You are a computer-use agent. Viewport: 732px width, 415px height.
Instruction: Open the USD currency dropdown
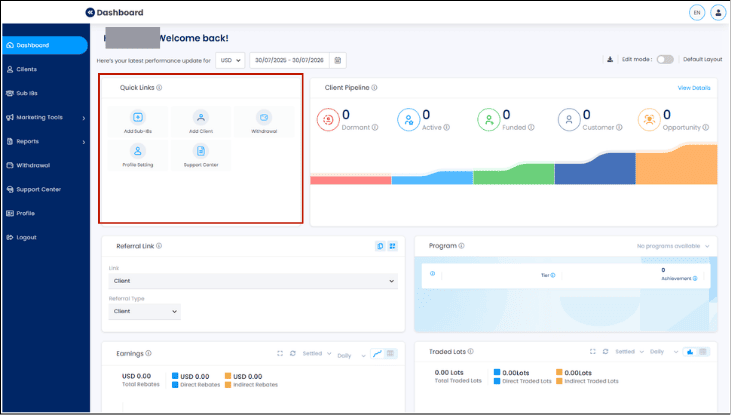tap(230, 60)
